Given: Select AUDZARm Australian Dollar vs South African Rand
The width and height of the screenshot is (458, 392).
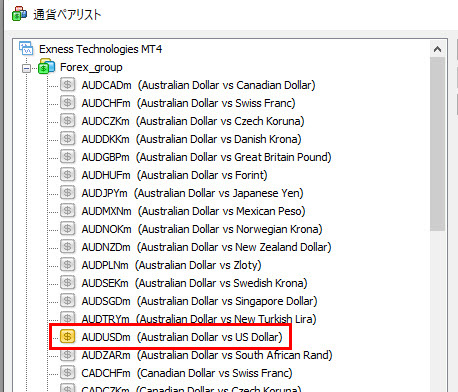Looking at the screenshot, I should click(x=207, y=355).
